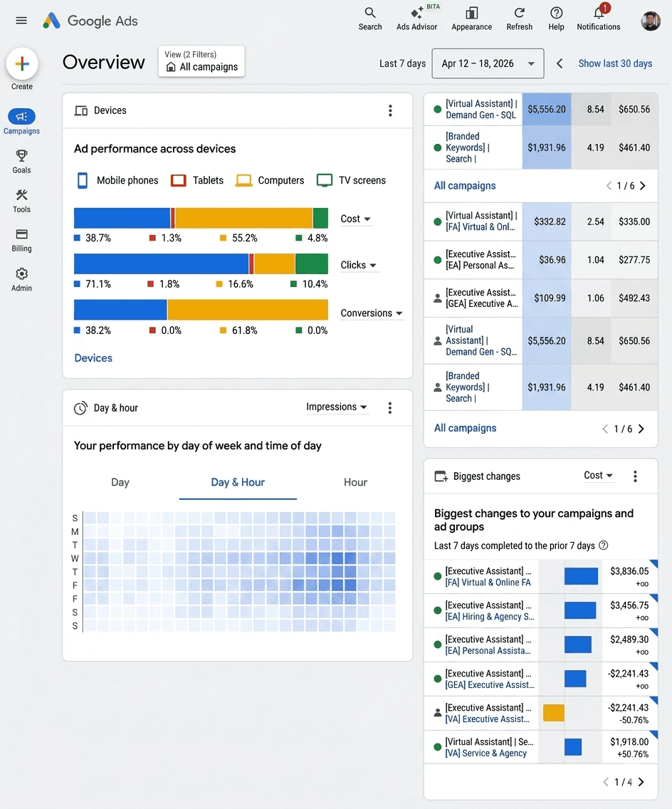Click Show last 30 days link
Image resolution: width=672 pixels, height=809 pixels.
pyautogui.click(x=615, y=63)
